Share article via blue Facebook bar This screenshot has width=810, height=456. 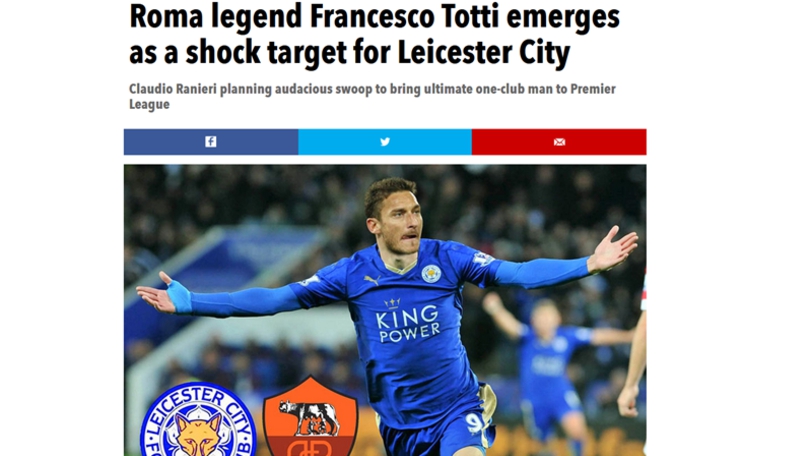point(211,141)
